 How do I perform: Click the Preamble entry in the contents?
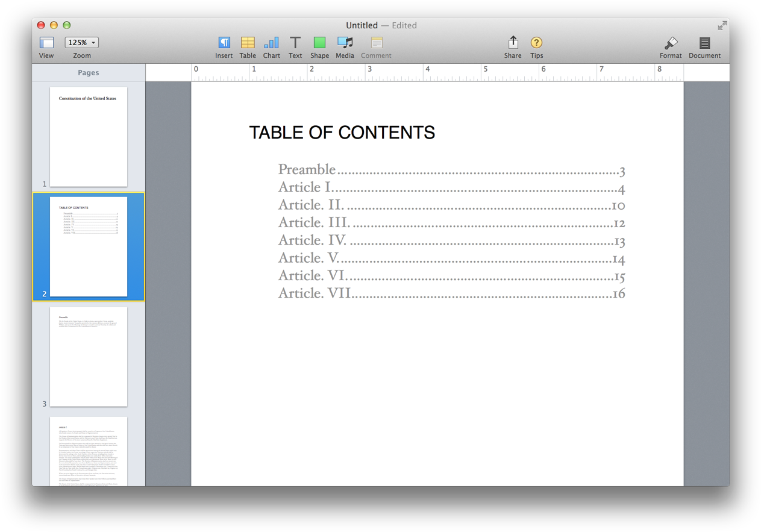[307, 169]
